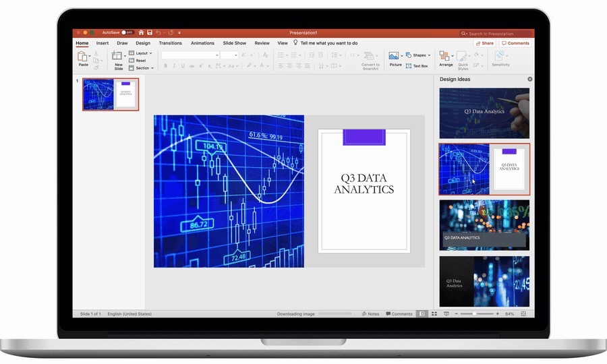
Task: Open the font size combo box
Action: pyautogui.click(x=229, y=55)
